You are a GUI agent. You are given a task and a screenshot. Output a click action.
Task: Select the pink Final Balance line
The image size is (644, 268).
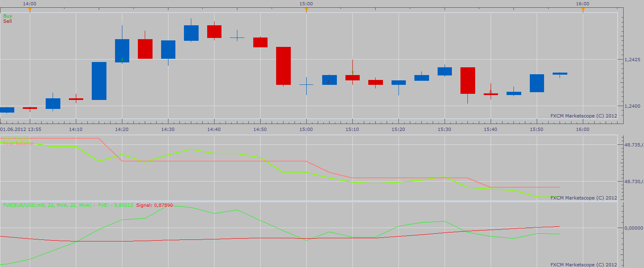(x=214, y=161)
